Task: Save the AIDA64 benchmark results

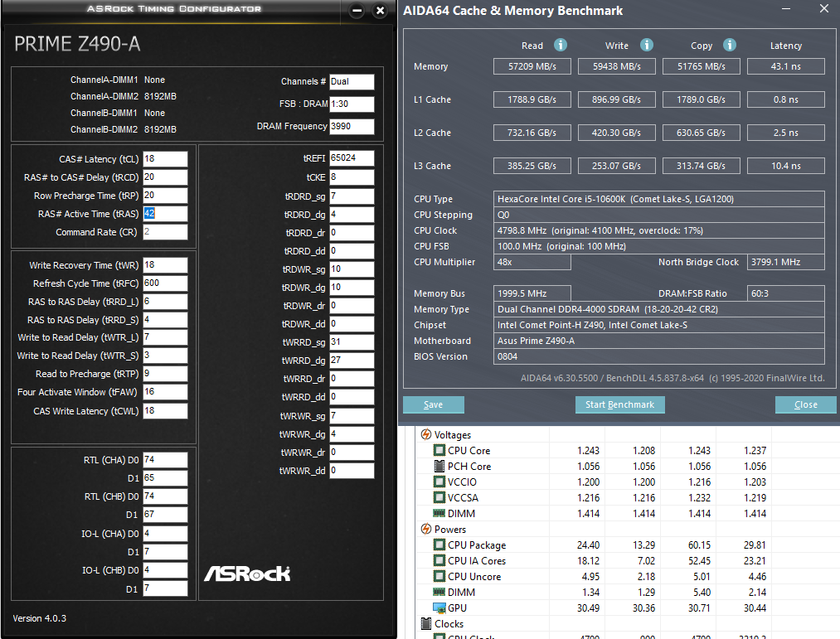Action: [434, 405]
